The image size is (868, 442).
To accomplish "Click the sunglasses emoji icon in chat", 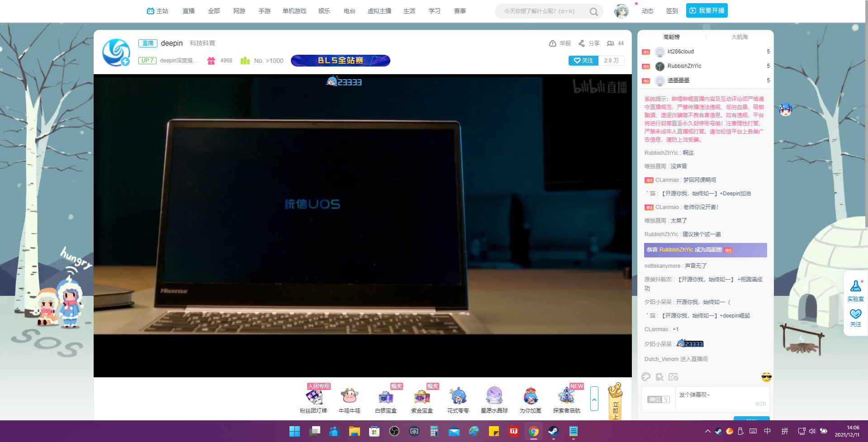I will point(766,377).
